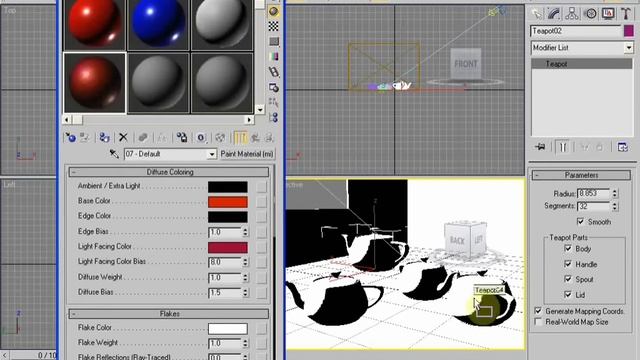Toggle Generate Mapping Coords checkbox

click(538, 311)
